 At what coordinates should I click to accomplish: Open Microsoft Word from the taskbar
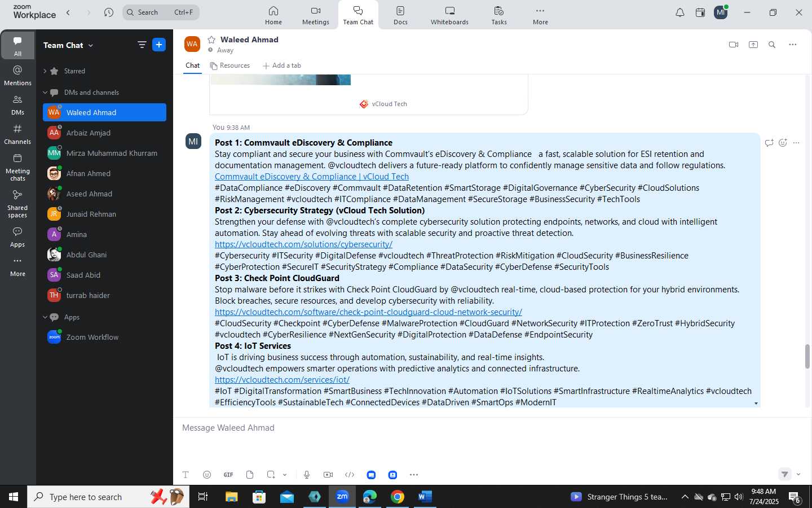425,497
